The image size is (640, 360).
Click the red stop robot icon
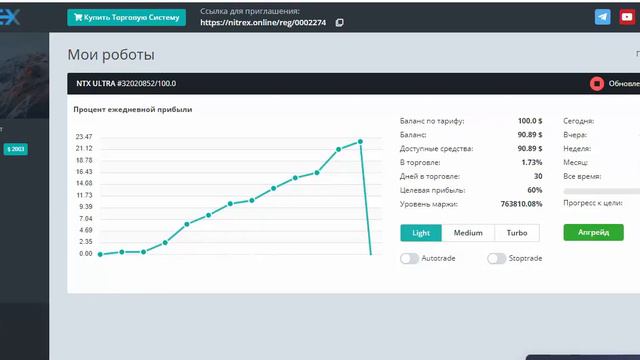[x=597, y=84]
